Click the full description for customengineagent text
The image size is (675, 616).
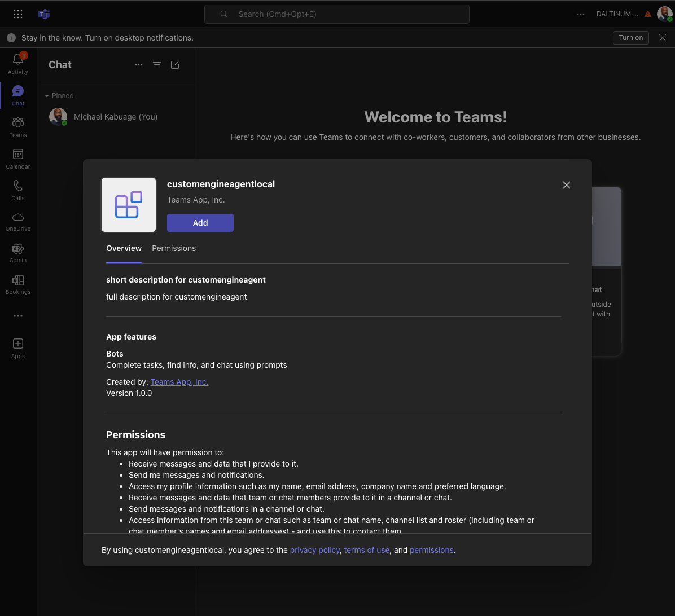pyautogui.click(x=177, y=297)
